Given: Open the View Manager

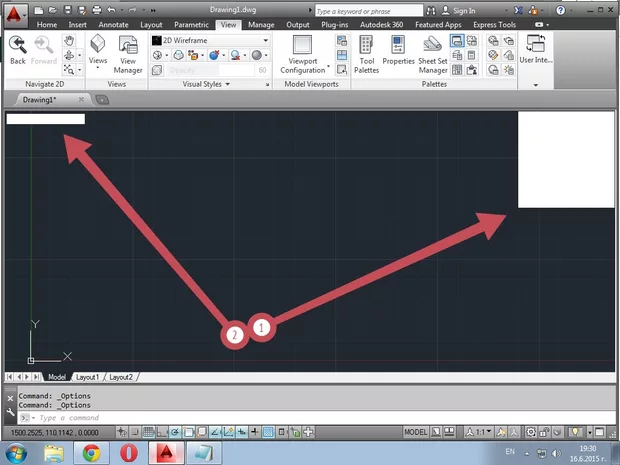Looking at the screenshot, I should point(128,55).
